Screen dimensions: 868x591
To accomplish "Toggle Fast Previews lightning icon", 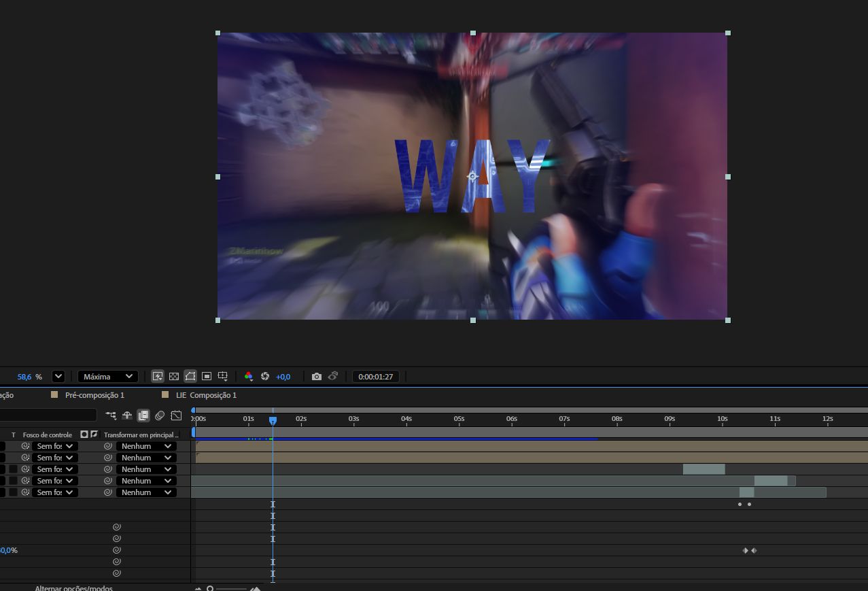I will tap(158, 376).
